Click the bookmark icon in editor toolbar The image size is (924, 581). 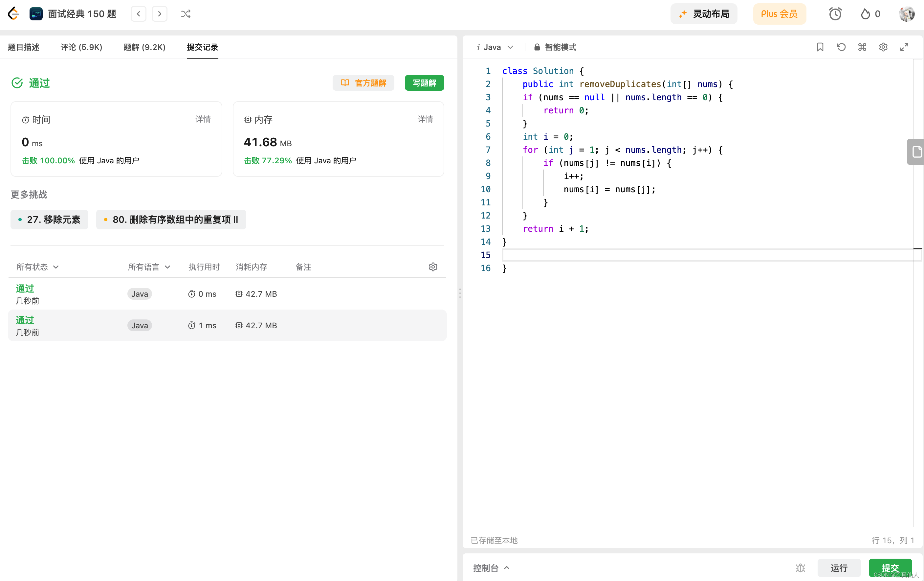tap(820, 47)
